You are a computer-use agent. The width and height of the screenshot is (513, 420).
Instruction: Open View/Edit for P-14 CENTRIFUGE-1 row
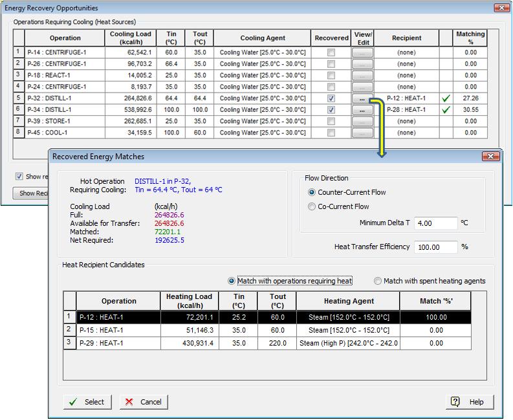[362, 53]
